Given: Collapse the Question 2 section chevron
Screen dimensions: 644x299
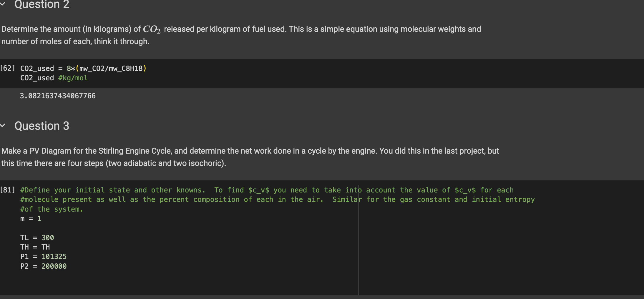Looking at the screenshot, I should click(3, 4).
